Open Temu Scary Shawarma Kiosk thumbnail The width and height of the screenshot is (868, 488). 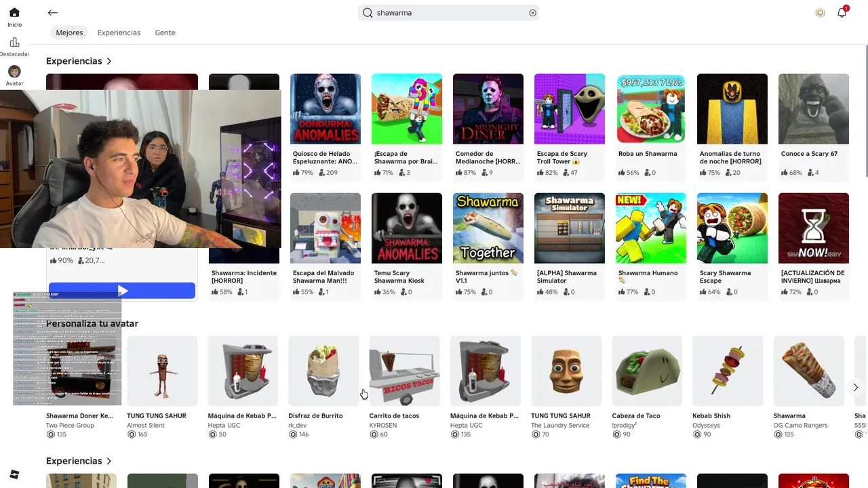(x=407, y=228)
